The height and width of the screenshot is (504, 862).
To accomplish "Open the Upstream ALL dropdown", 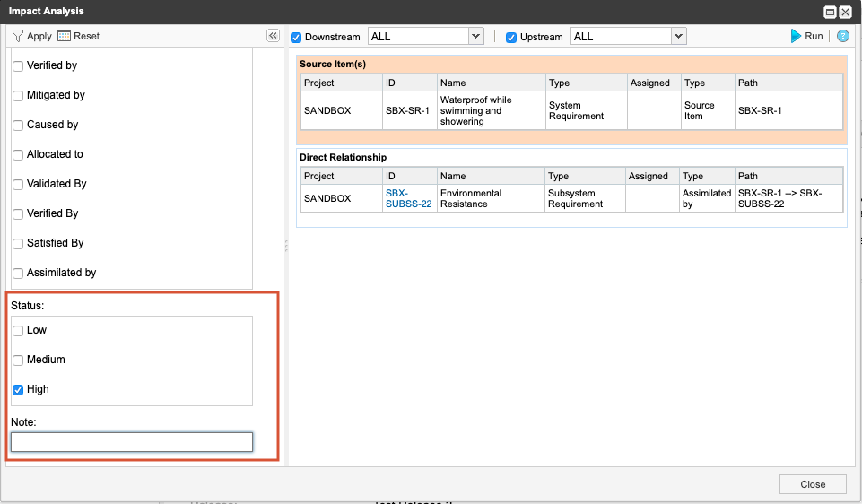I will point(678,37).
